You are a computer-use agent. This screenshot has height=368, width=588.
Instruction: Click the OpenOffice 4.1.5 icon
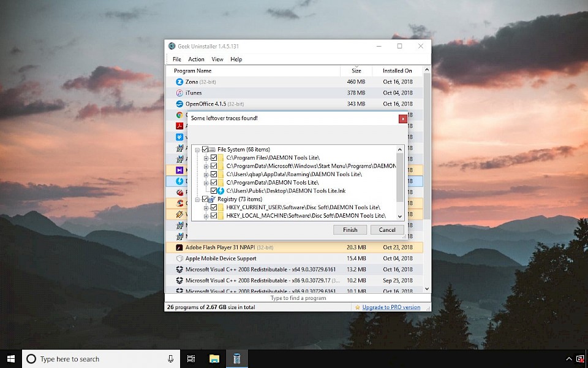(x=179, y=104)
